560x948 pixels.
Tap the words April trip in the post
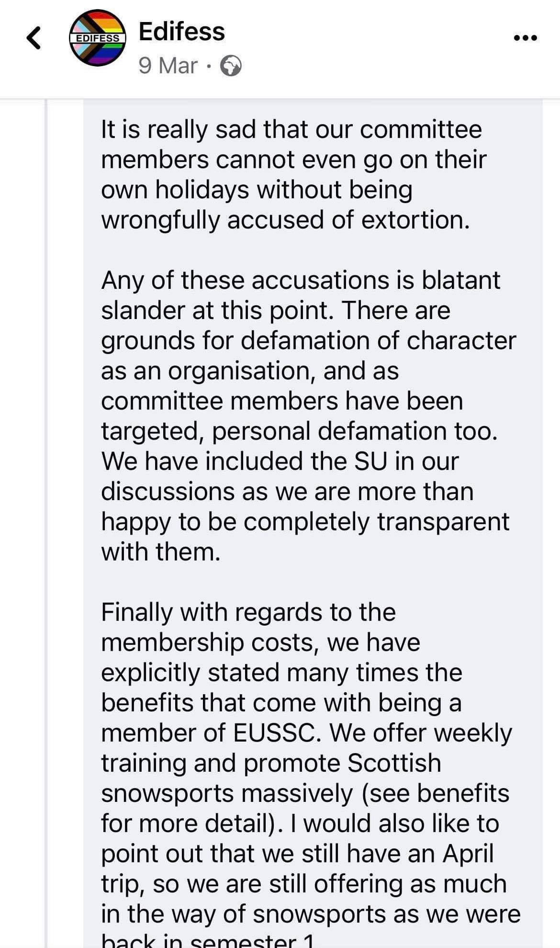pos(297,868)
